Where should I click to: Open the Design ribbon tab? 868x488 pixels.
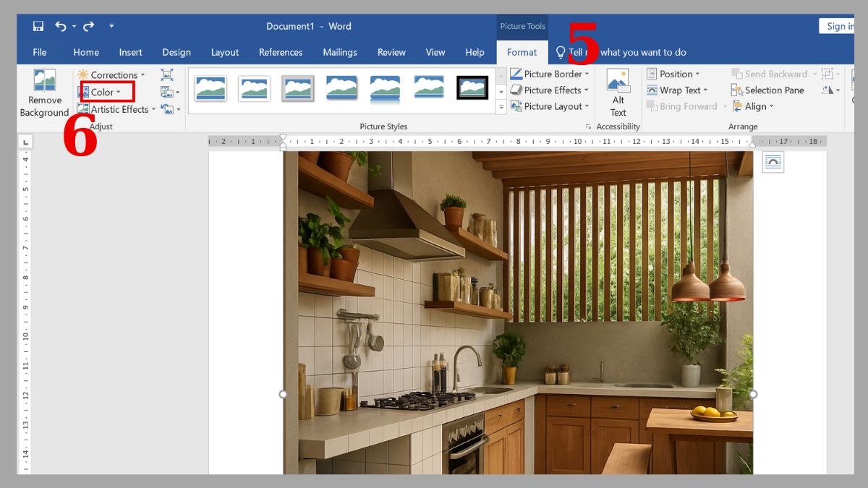coord(176,52)
